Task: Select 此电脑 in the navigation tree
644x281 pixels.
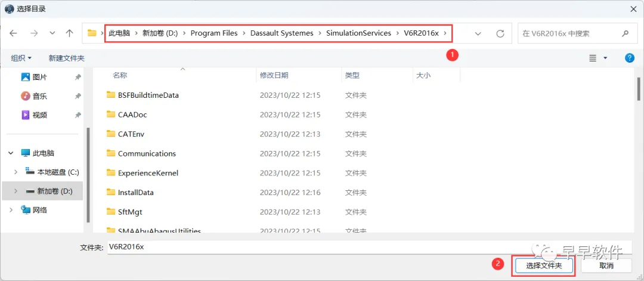Action: [x=43, y=153]
